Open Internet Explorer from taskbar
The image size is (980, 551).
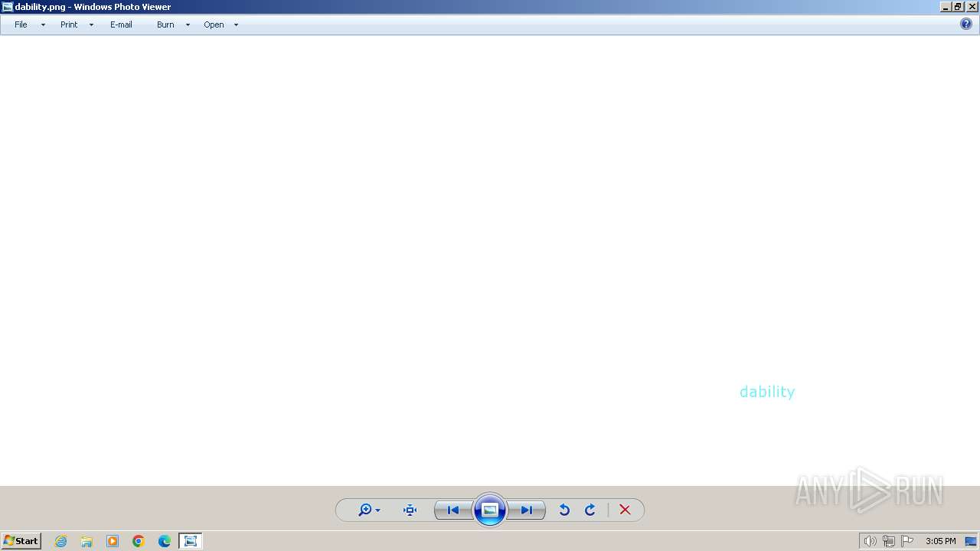click(x=61, y=541)
